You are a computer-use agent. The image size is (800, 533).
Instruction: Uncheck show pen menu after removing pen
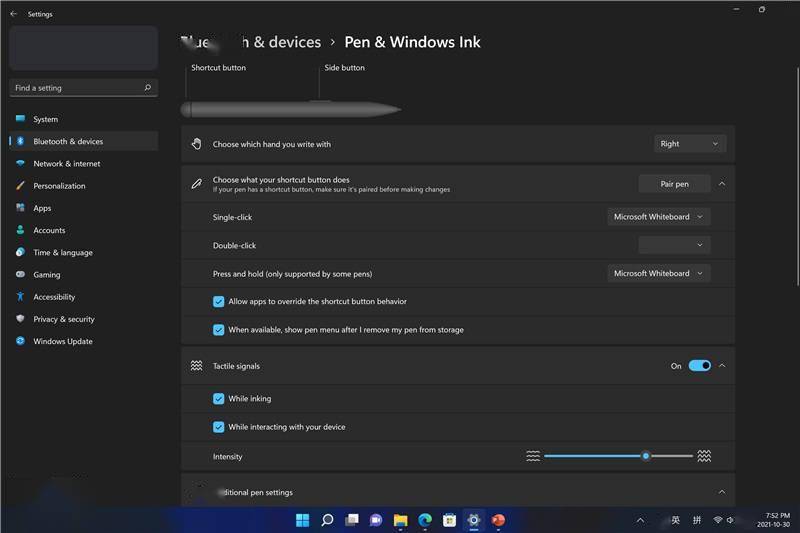218,330
